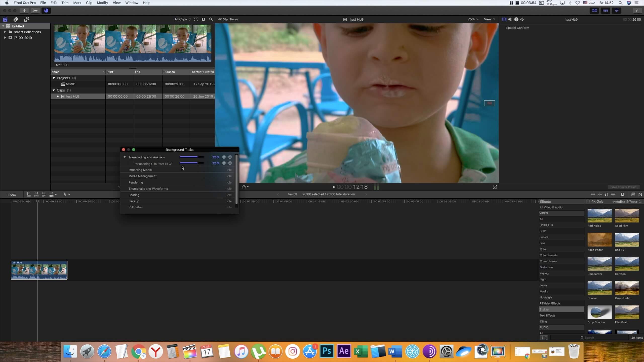
Task: Click the browser search magnifier icon
Action: [211, 19]
